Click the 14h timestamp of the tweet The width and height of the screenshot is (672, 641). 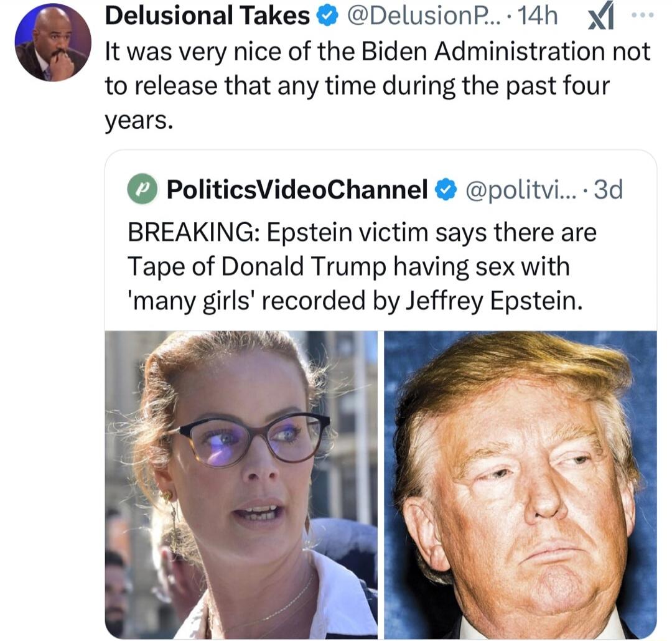[538, 16]
